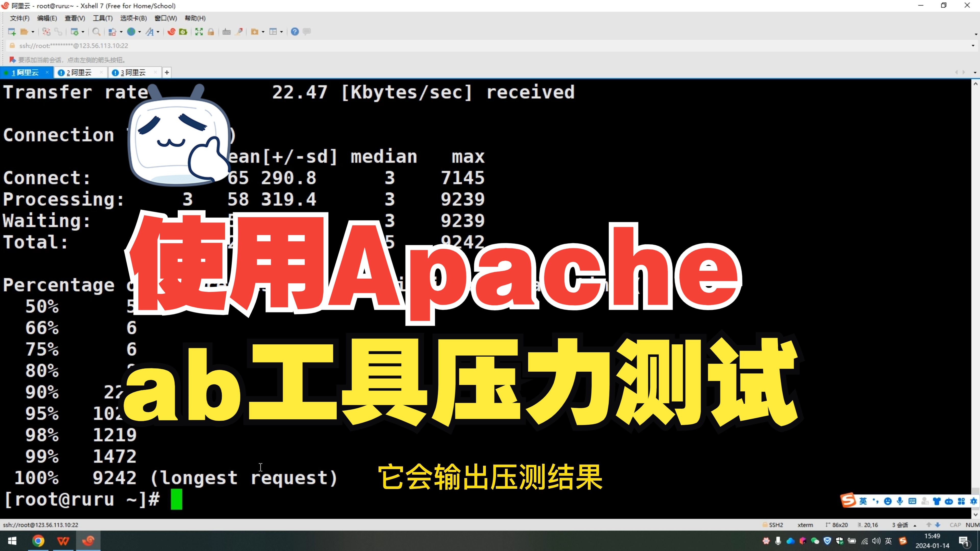Open the 编辑(E) menu
This screenshot has width=980, height=551.
pos(47,18)
